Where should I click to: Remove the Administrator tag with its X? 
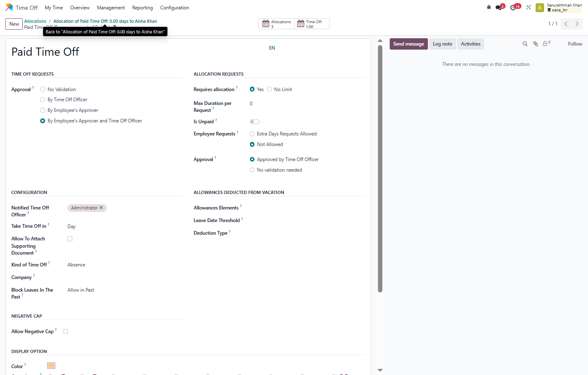[x=102, y=208]
